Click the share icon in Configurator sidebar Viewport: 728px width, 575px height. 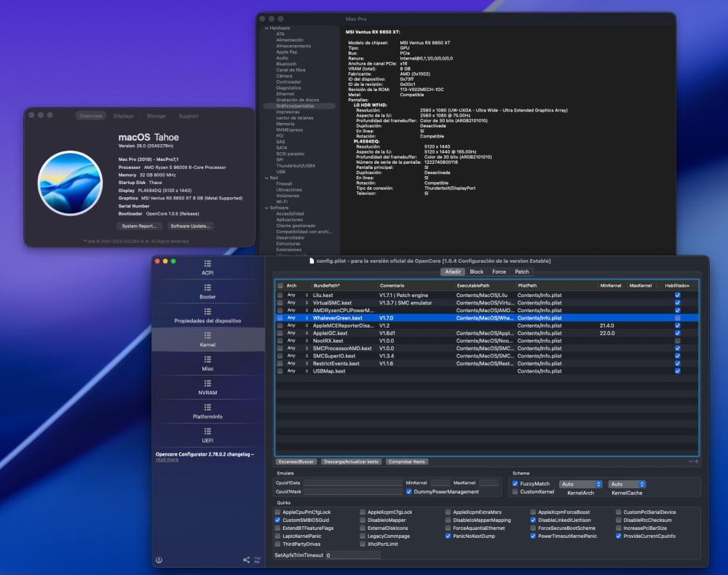coord(247,560)
